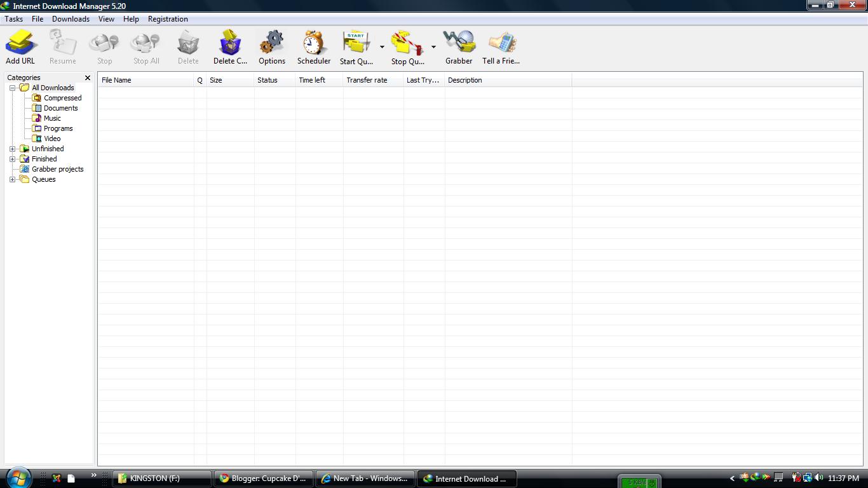Sort by Size column header
This screenshot has width=868, height=488.
[x=230, y=80]
